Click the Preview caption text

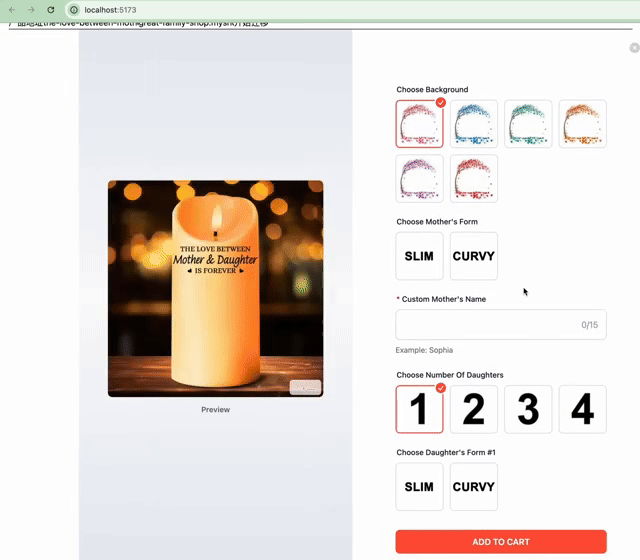216,409
